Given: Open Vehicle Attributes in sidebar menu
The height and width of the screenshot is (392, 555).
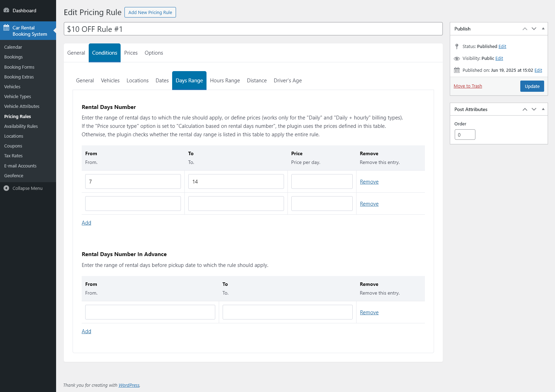Looking at the screenshot, I should tap(22, 106).
